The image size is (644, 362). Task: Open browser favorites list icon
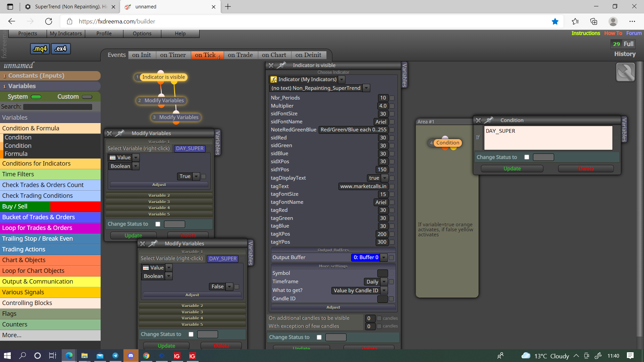[575, 21]
